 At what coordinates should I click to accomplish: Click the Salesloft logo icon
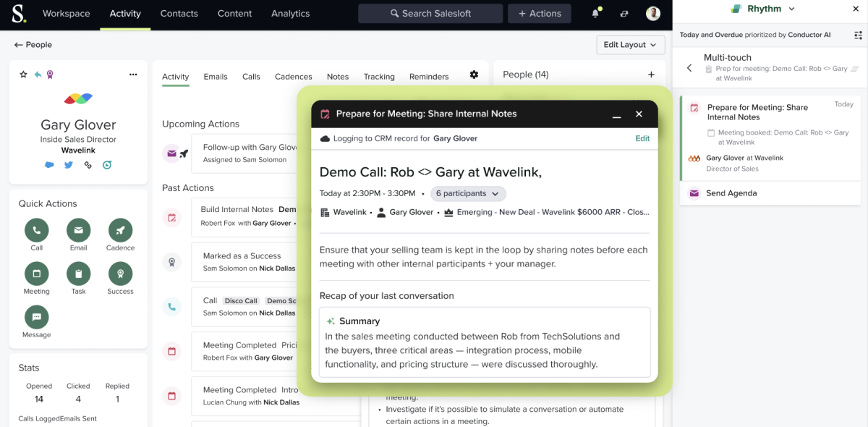pyautogui.click(x=17, y=14)
